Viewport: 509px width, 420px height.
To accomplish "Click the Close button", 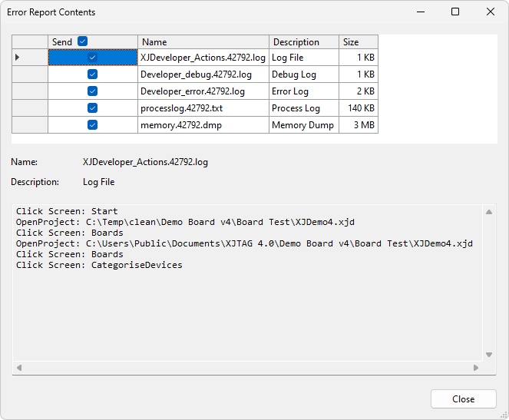I will click(x=463, y=399).
